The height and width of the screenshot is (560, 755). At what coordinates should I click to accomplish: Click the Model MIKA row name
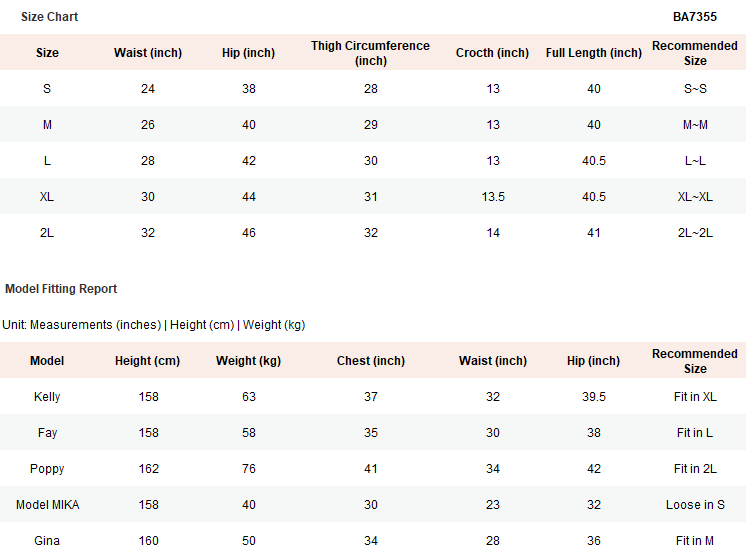(47, 505)
